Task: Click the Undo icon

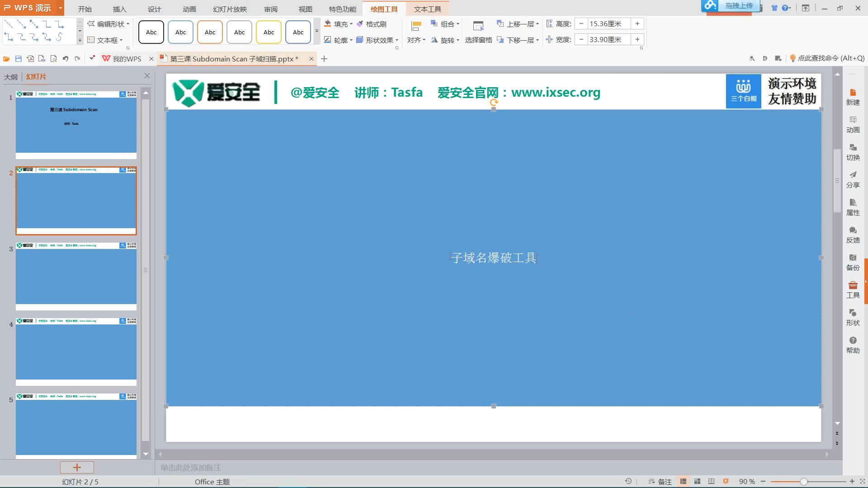Action: tap(66, 59)
